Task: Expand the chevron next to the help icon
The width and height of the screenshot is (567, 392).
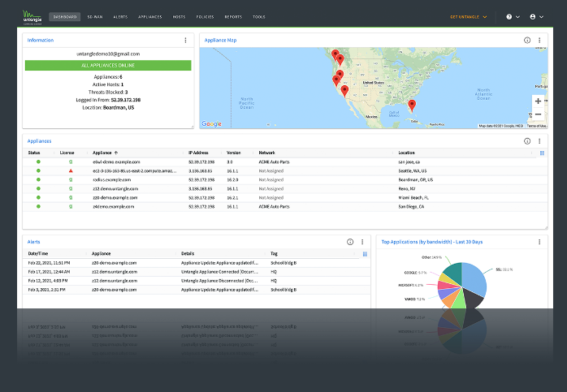Action: [x=517, y=17]
